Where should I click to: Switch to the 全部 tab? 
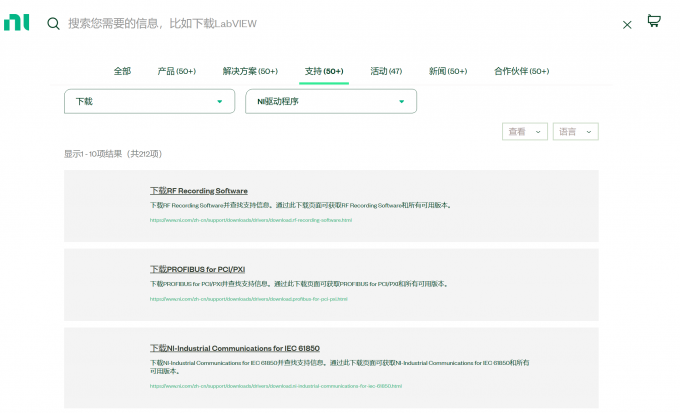[x=122, y=71]
